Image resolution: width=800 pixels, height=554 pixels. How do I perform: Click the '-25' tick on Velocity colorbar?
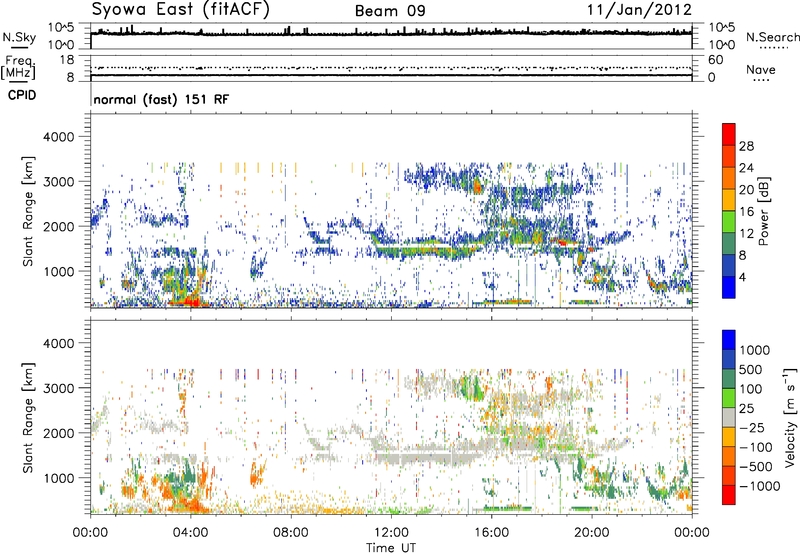(x=753, y=428)
